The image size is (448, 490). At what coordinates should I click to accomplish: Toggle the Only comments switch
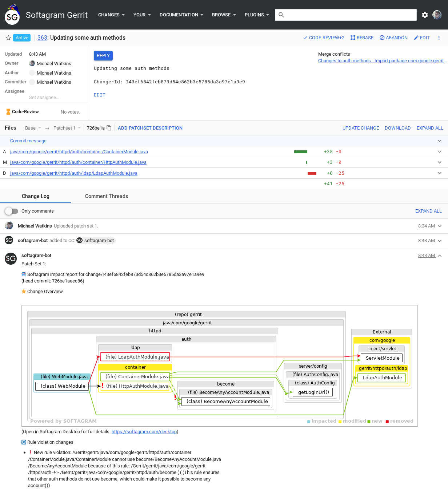12,211
